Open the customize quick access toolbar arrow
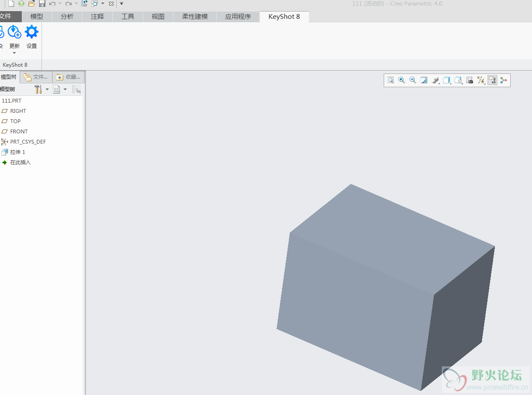Image resolution: width=532 pixels, height=395 pixels. click(x=121, y=3)
